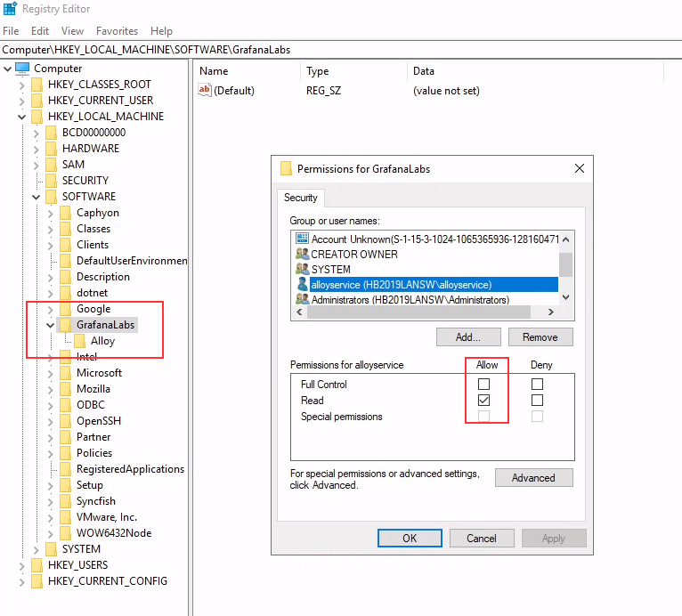
Task: Select the Mozilla key
Action: 93,389
